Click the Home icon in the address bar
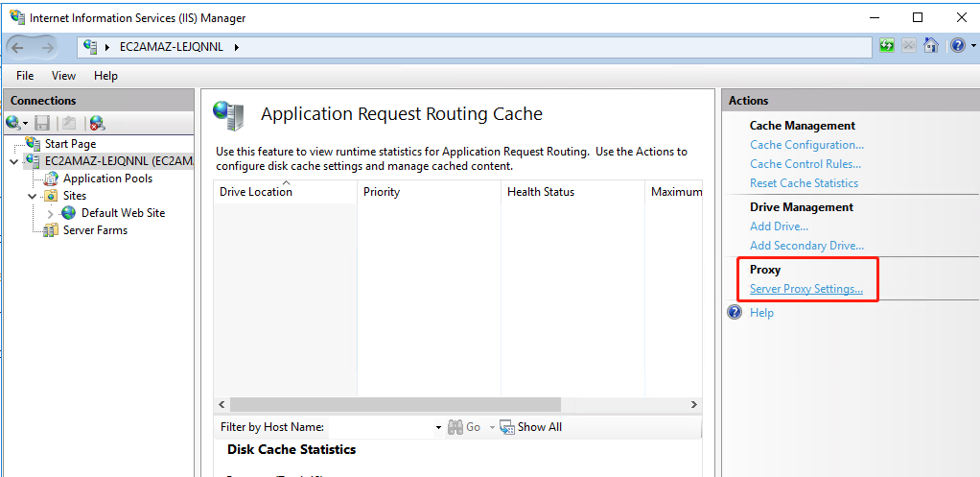980x477 pixels. (930, 46)
